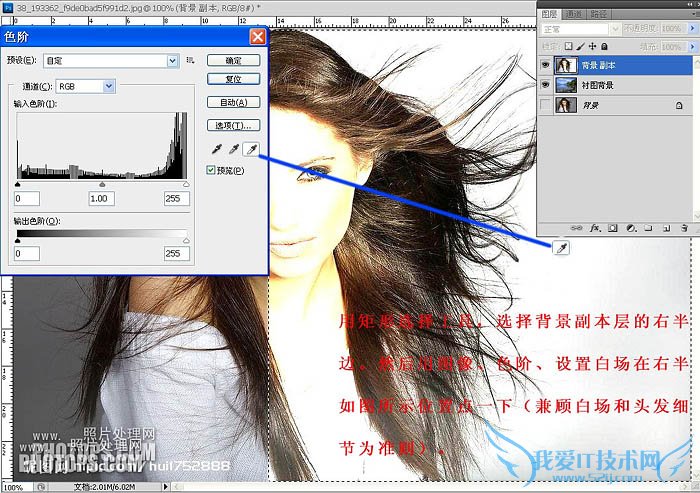
Task: Add a layer mask from panel bottom
Action: tap(611, 228)
